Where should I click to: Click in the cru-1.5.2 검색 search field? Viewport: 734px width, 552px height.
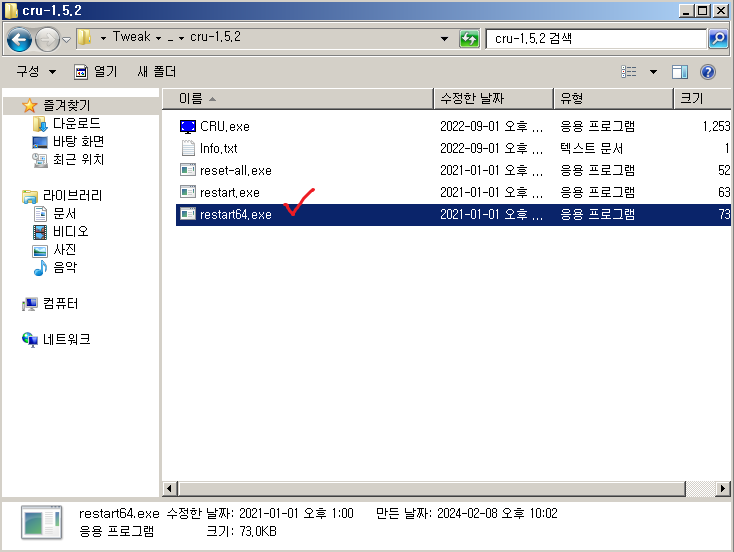pyautogui.click(x=595, y=38)
